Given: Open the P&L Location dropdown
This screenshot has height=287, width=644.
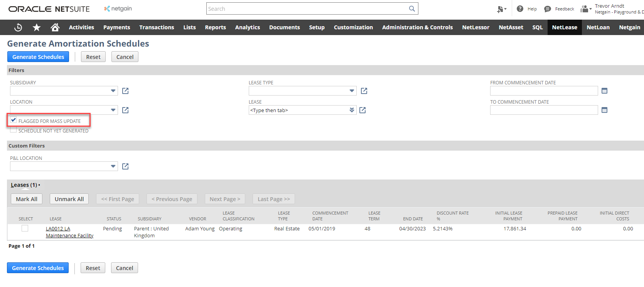Looking at the screenshot, I should (x=113, y=166).
